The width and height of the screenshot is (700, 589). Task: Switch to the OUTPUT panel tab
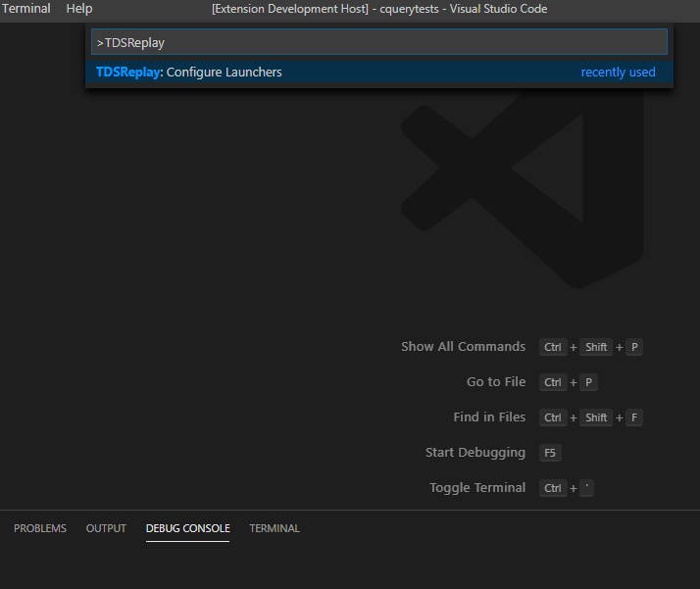pyautogui.click(x=106, y=528)
